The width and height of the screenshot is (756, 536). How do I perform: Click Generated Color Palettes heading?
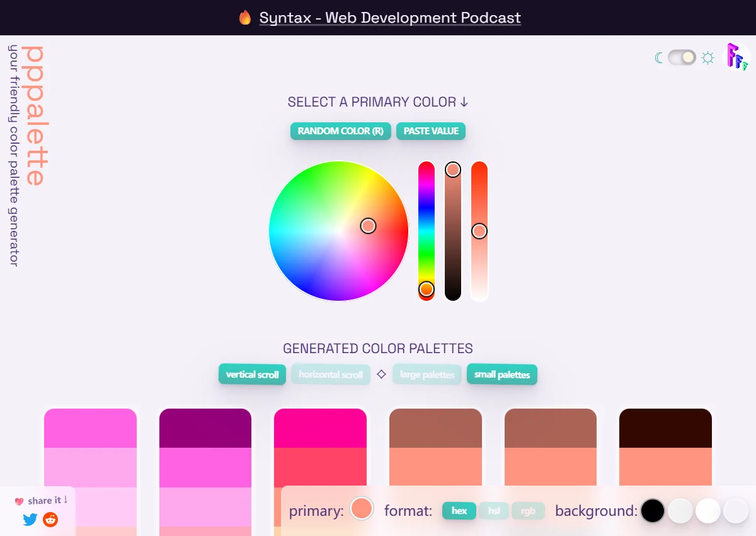pyautogui.click(x=378, y=349)
